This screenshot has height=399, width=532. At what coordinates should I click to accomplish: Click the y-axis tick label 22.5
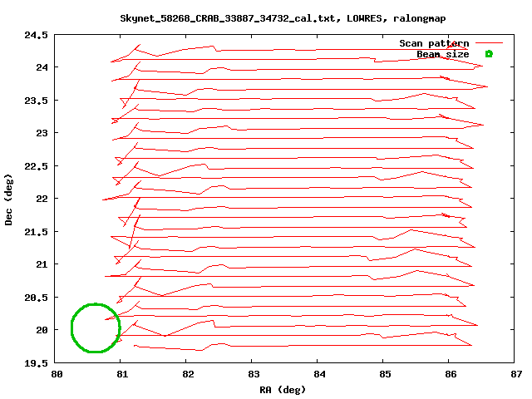(36, 166)
